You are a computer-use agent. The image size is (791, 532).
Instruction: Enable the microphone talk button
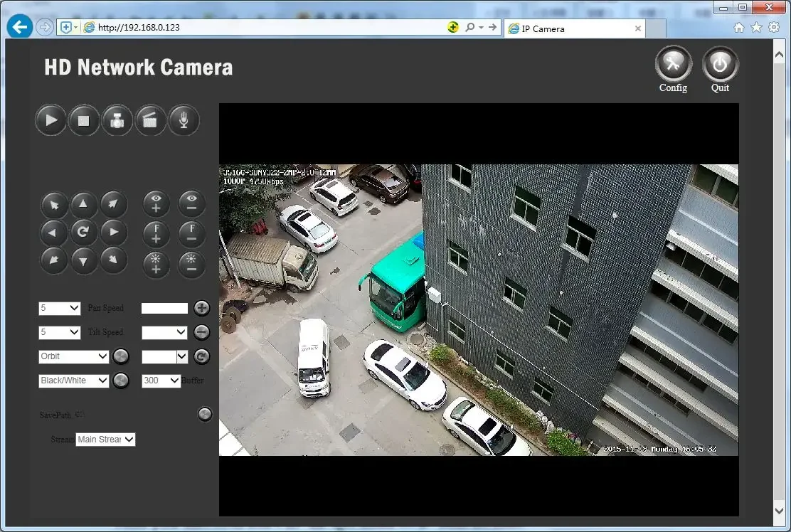pyautogui.click(x=184, y=120)
